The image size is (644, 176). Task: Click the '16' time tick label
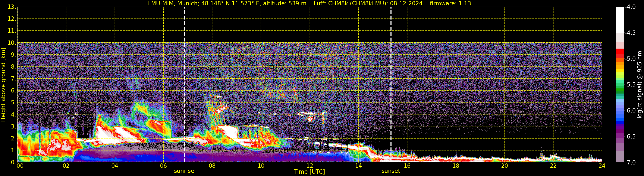[407, 166]
